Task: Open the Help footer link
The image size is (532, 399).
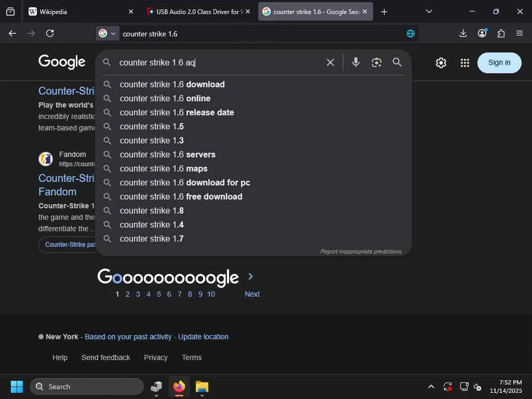Action: [60, 357]
